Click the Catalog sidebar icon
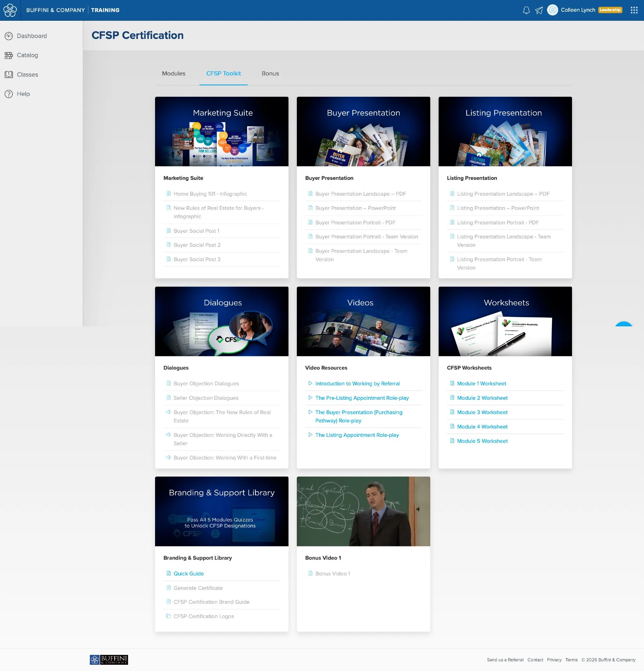The height and width of the screenshot is (671, 644). pyautogui.click(x=9, y=55)
